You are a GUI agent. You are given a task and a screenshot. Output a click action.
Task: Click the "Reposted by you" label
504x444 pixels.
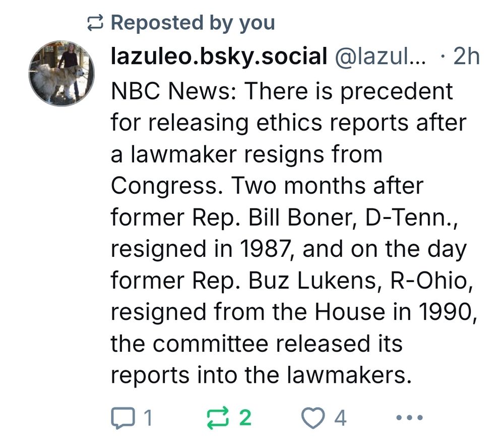[x=193, y=23]
